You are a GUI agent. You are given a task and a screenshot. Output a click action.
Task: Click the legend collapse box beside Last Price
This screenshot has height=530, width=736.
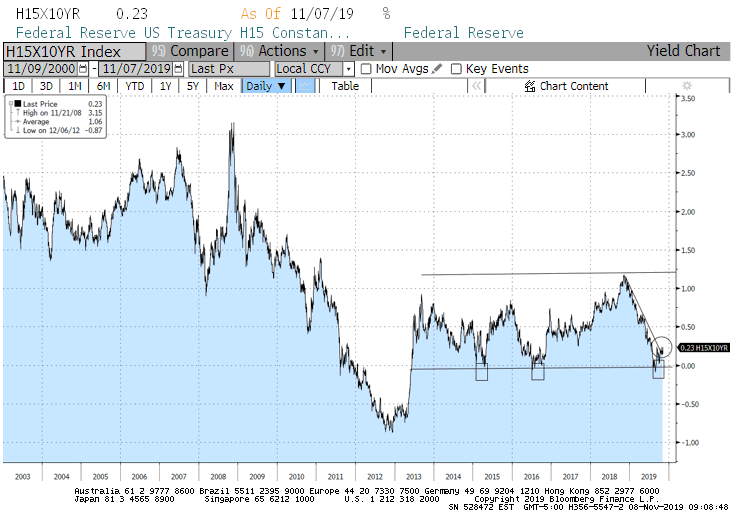9,102
